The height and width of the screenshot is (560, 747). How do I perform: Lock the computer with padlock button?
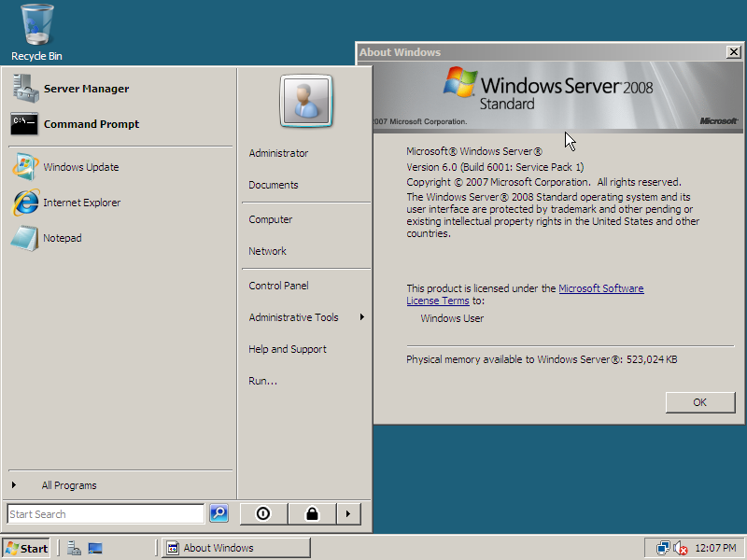[311, 513]
